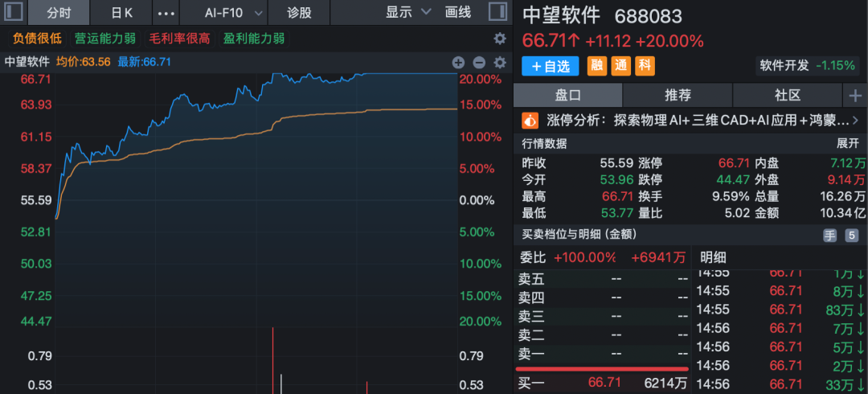Click the tall red volume bar
The height and width of the screenshot is (394, 868).
(273, 360)
